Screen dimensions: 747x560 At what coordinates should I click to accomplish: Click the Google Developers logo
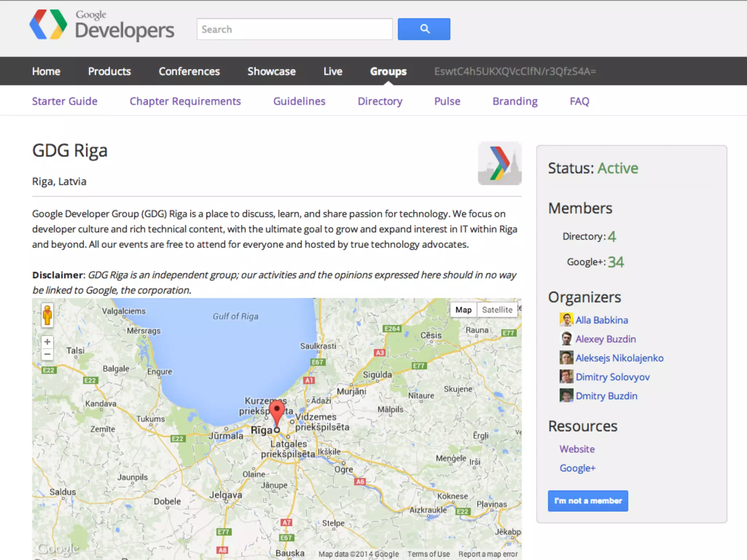point(102,25)
